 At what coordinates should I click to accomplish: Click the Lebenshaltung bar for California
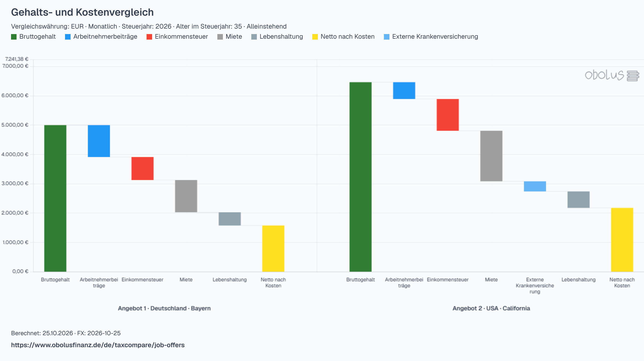(578, 200)
